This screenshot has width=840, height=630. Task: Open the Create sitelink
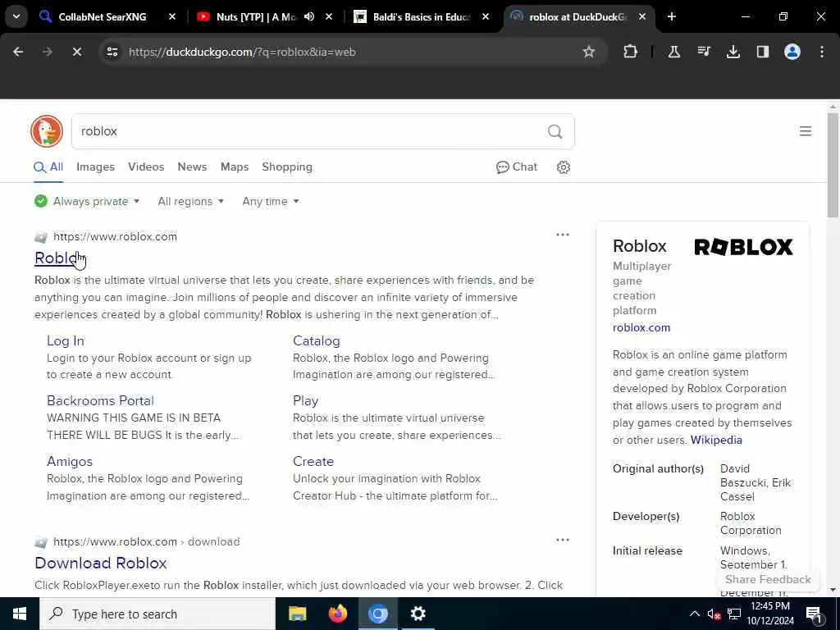point(313,462)
